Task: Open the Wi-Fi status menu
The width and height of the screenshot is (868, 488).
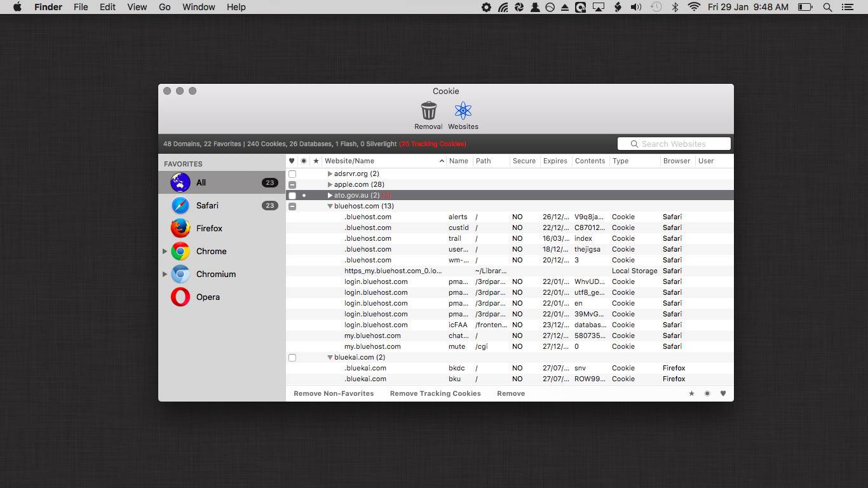Action: [x=694, y=7]
